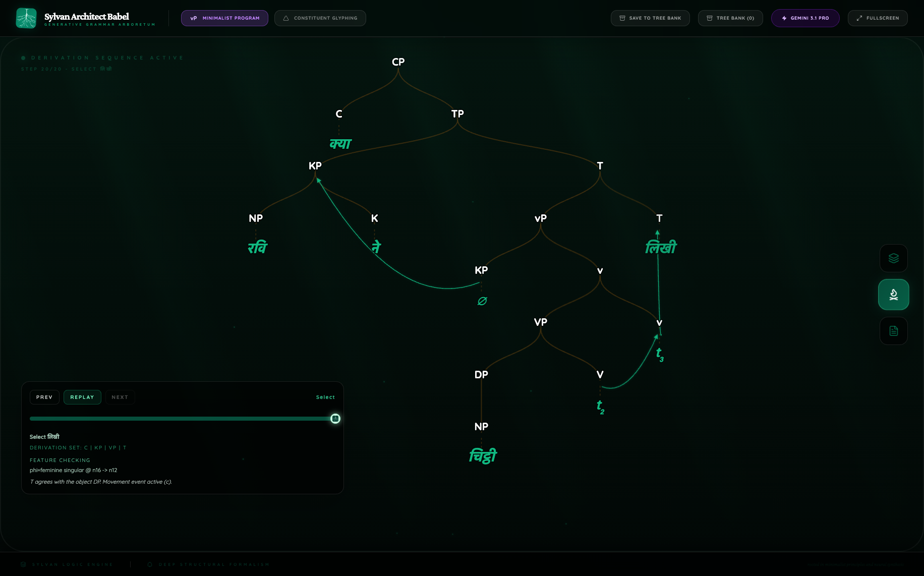Viewport: 924px width, 576px height.
Task: Click the DP node in the tree
Action: 481,375
